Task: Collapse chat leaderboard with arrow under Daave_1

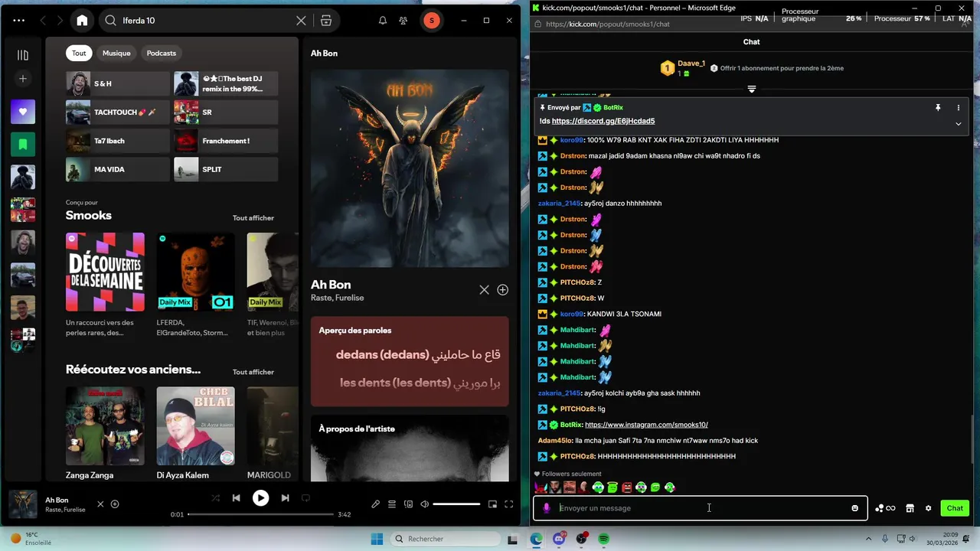Action: pos(752,90)
